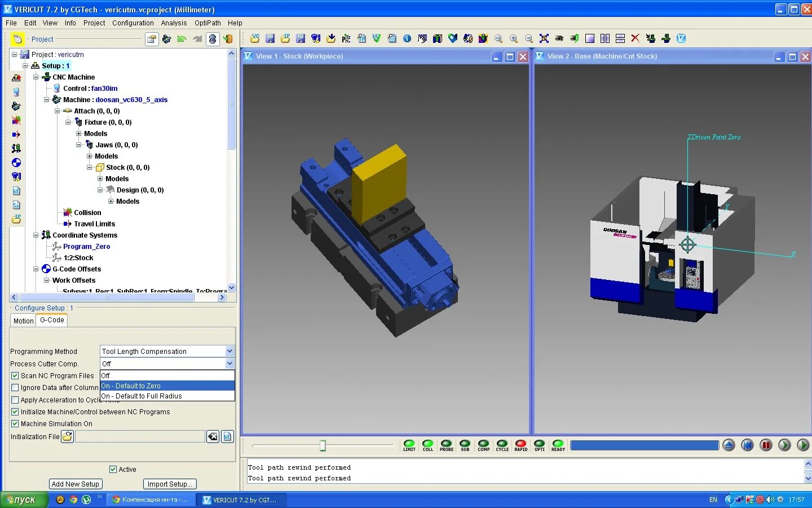This screenshot has width=812, height=508.
Task: Expand Models under Design (0, 0, 0)
Action: tap(111, 202)
